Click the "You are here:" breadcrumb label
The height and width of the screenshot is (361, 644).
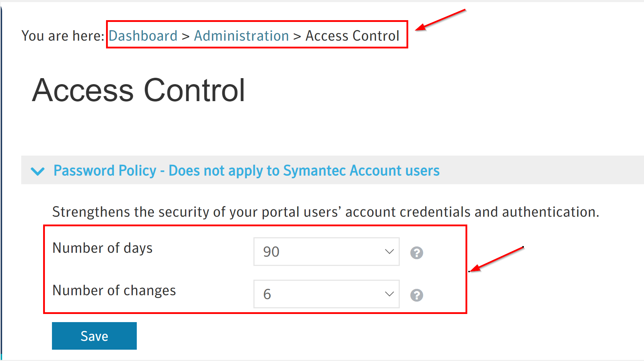point(63,36)
